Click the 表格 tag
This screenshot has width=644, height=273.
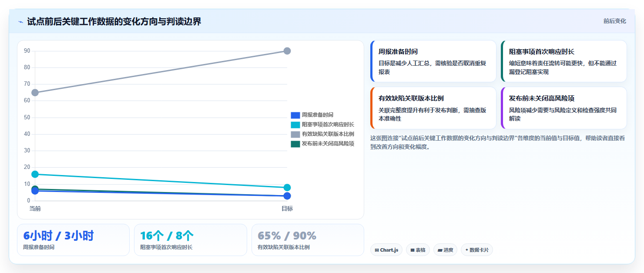coord(418,250)
